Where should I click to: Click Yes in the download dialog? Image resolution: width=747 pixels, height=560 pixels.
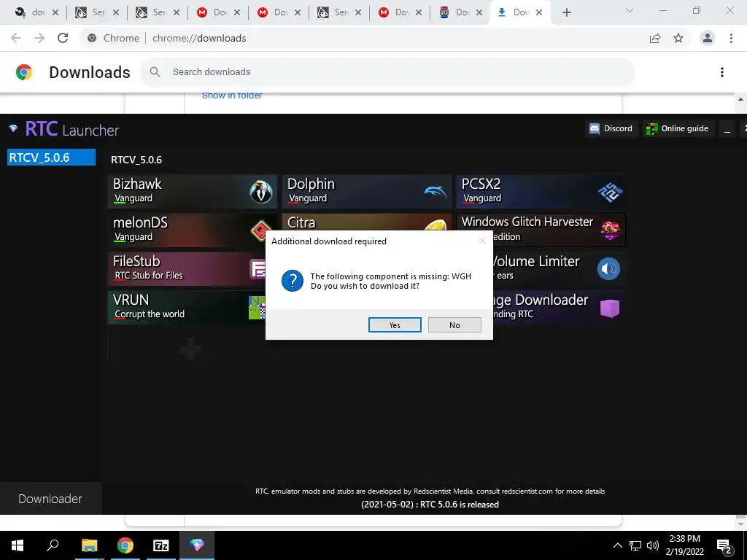click(x=395, y=324)
